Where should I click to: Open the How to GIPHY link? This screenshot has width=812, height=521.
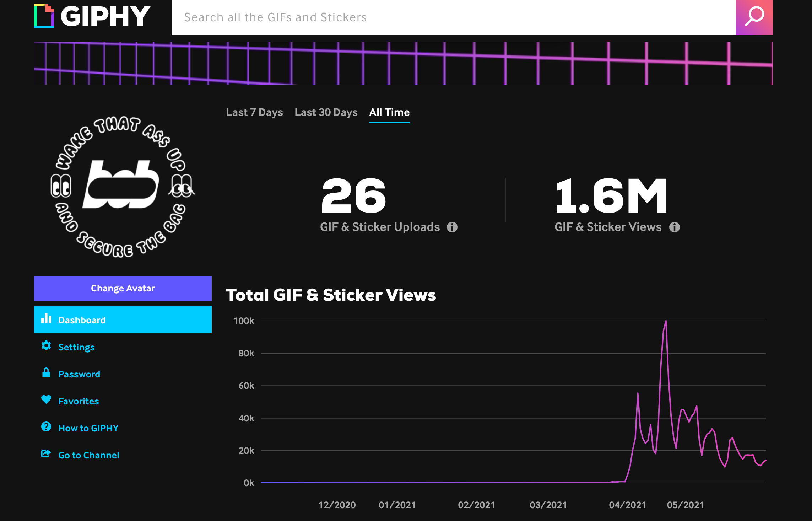[88, 428]
